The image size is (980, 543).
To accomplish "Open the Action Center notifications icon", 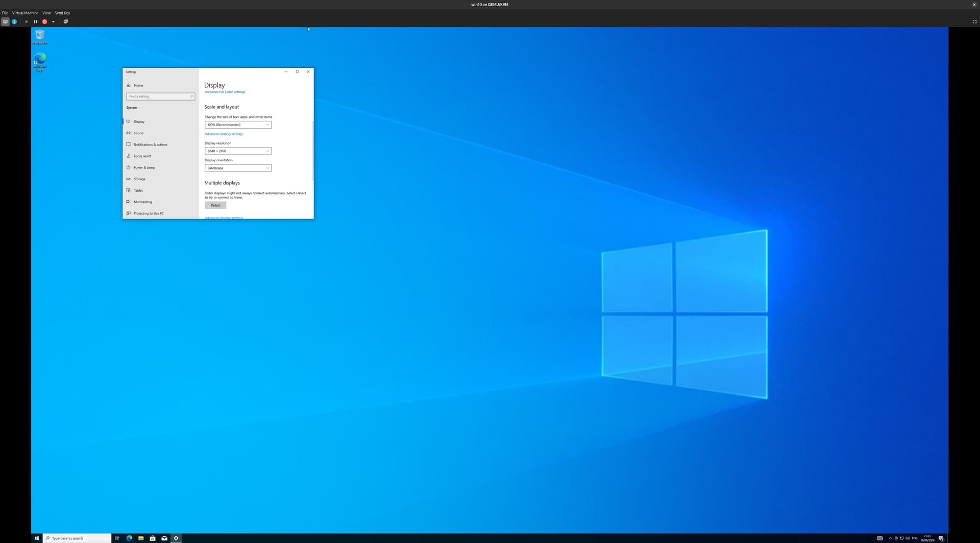I will pos(941,538).
